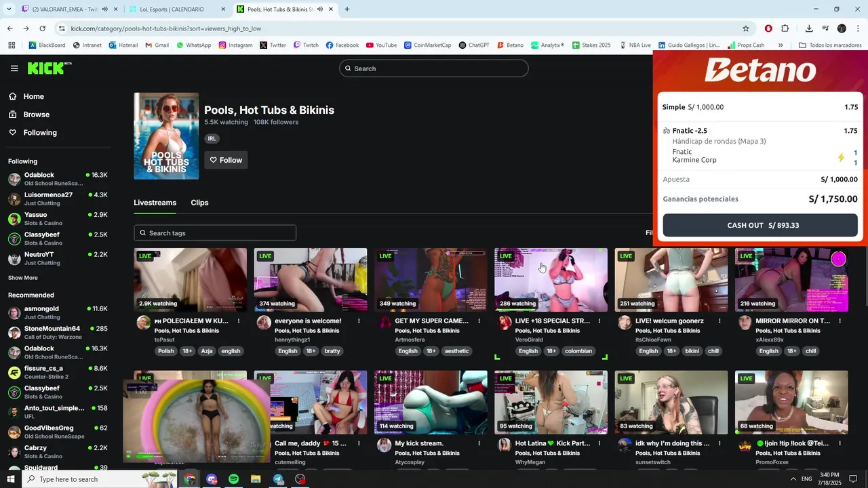
Task: Open the Twitch bookmark
Action: tap(306, 45)
